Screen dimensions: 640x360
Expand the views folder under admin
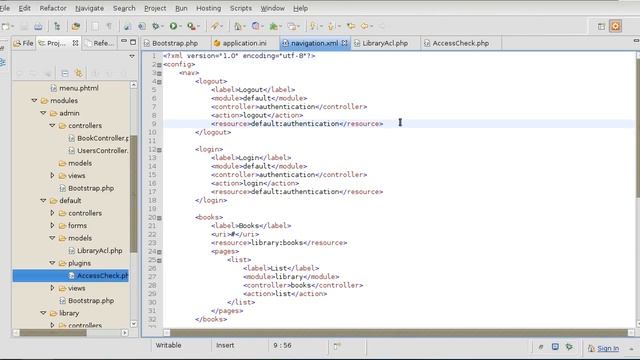[x=52, y=176]
